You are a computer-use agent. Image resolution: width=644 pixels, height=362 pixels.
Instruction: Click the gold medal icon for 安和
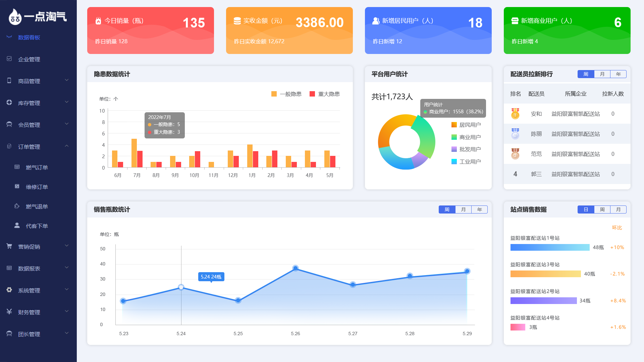[x=515, y=114]
